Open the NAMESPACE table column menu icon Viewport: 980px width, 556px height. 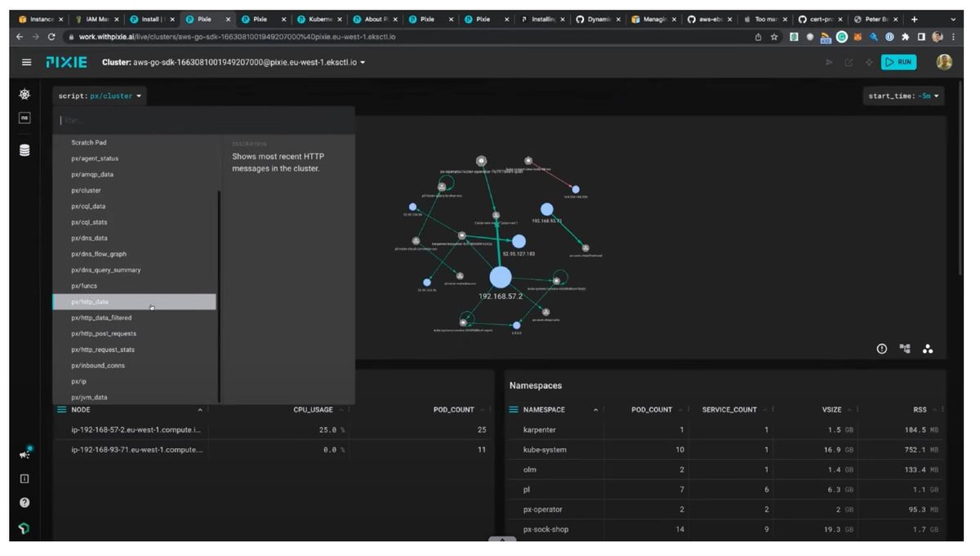click(x=514, y=410)
